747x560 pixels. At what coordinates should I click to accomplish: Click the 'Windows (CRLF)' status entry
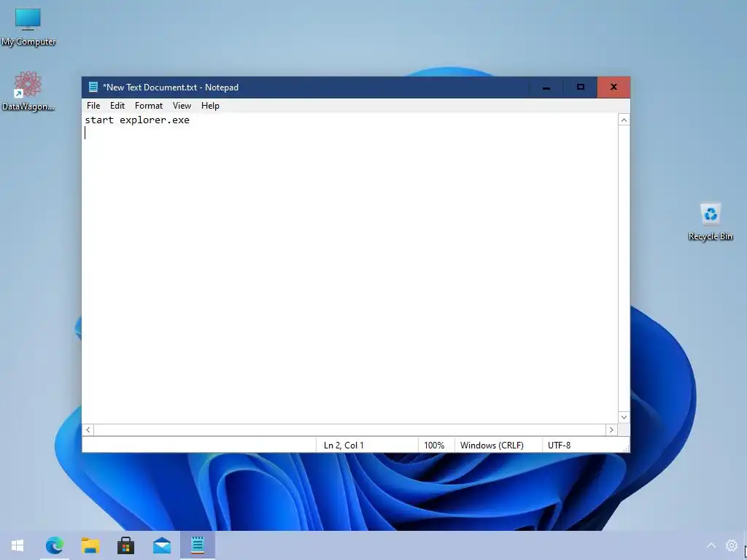pyautogui.click(x=492, y=446)
